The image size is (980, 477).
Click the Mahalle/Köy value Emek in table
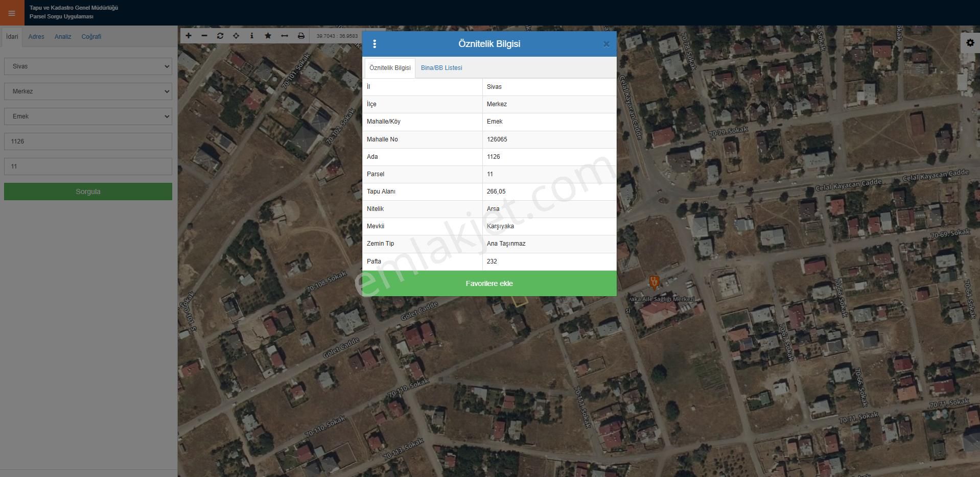[x=495, y=122]
